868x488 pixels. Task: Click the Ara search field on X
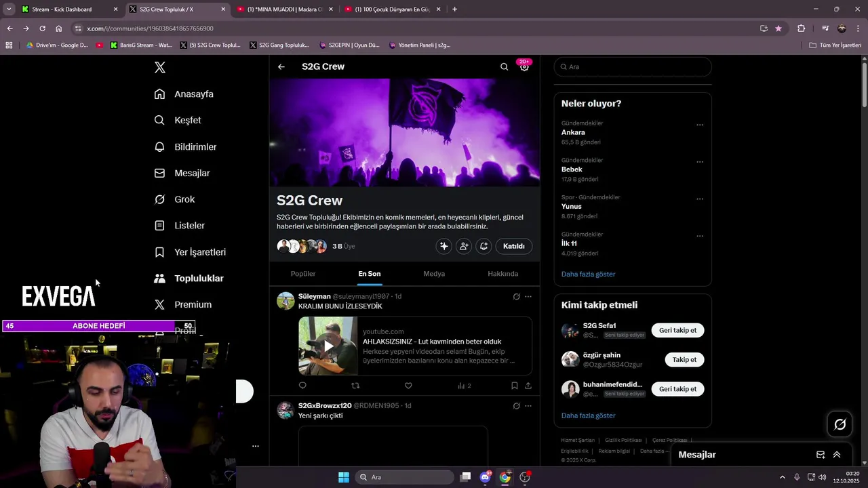pyautogui.click(x=633, y=67)
